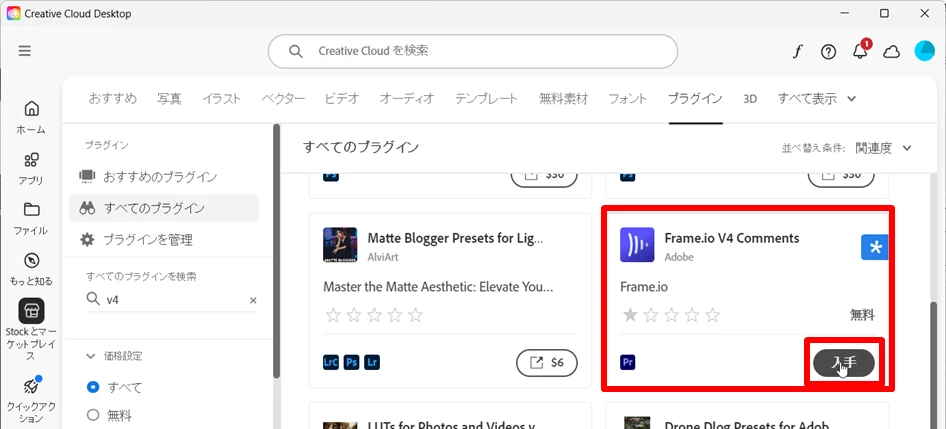Click the Frame.io V4 Comments title
The image size is (946, 429).
732,238
